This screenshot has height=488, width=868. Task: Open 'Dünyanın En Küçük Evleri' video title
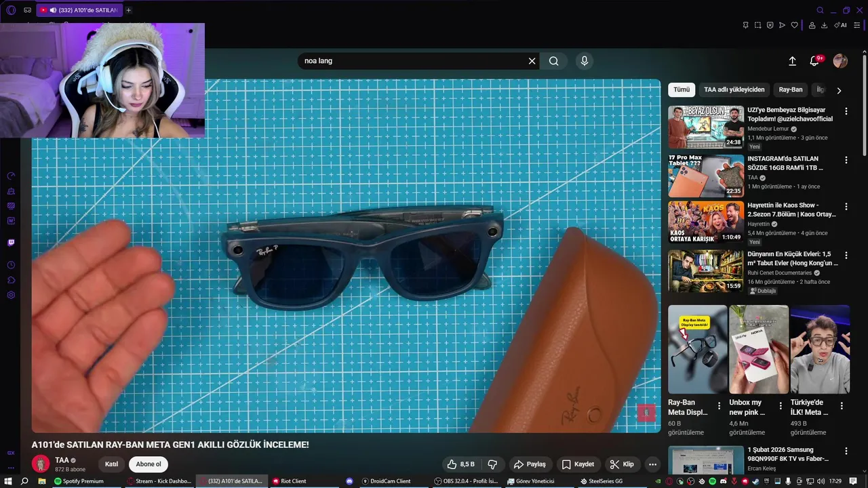click(x=792, y=258)
